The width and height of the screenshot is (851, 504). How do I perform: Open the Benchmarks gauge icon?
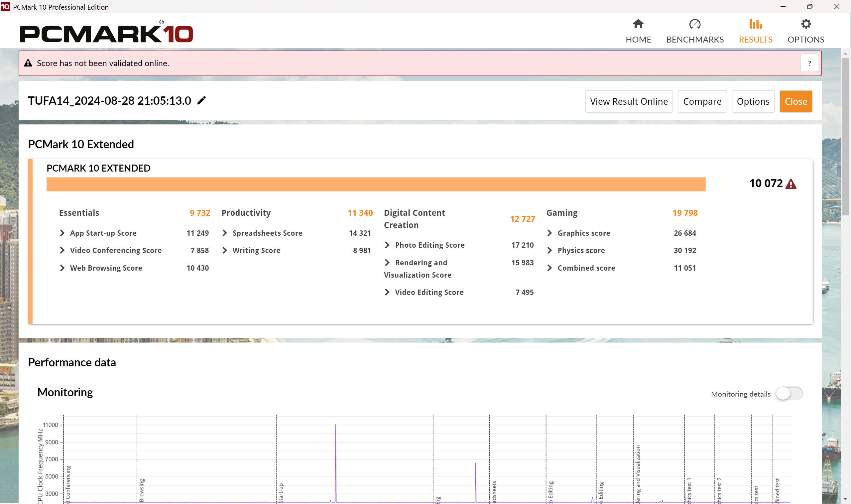(695, 24)
